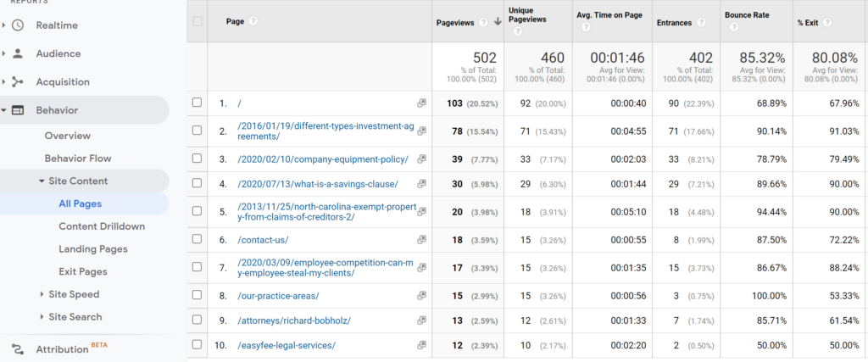
Task: Open employee-competition page external link icon
Action: [422, 267]
